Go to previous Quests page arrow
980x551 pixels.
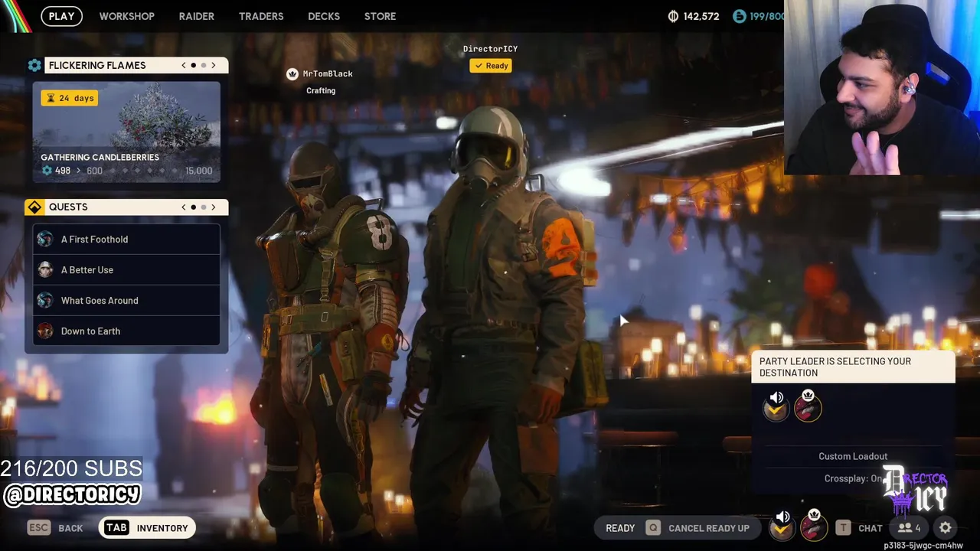coord(184,207)
